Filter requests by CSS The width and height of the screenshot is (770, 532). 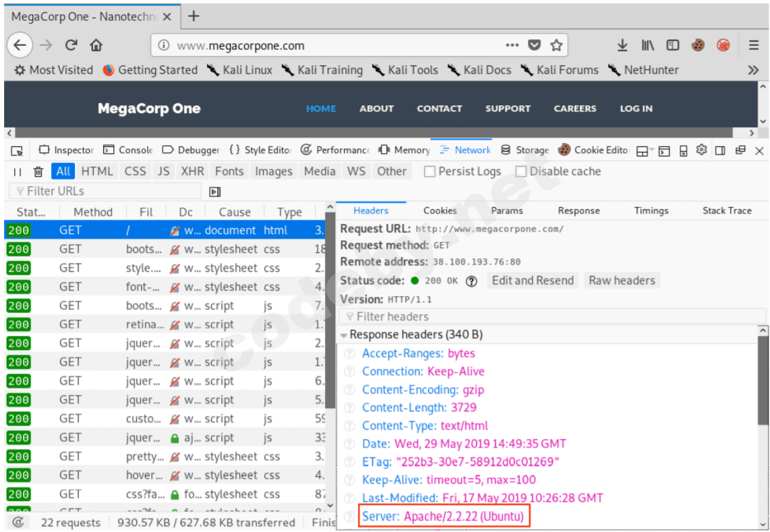(x=135, y=171)
